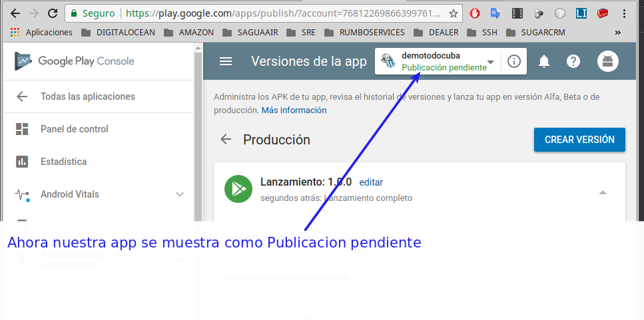Collapse the Lanzamiento 1.0.0 card
Image resolution: width=644 pixels, height=320 pixels.
(603, 192)
